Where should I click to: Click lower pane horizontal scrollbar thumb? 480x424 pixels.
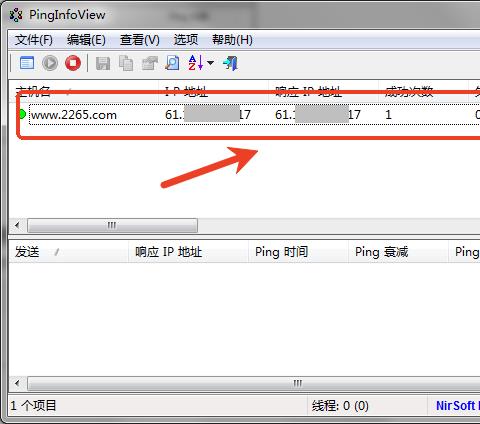253,383
